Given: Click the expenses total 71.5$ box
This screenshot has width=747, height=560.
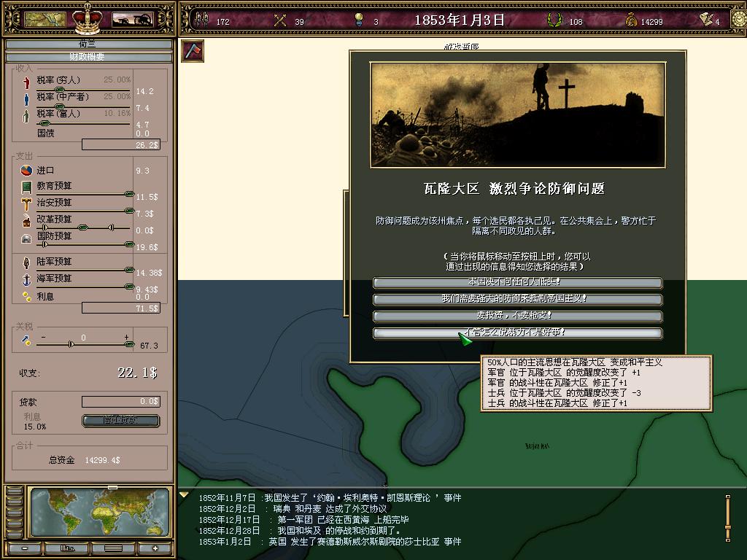Looking at the screenshot, I should pyautogui.click(x=121, y=308).
